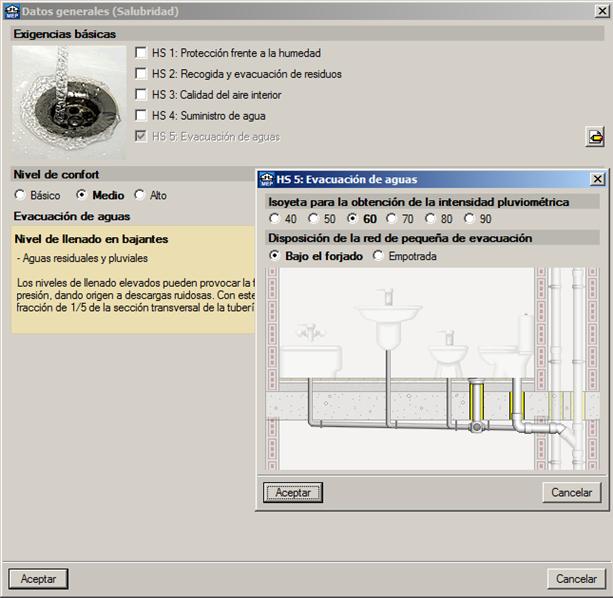The image size is (613, 598).
Task: Choose Medio comfort level option
Action: [83, 195]
